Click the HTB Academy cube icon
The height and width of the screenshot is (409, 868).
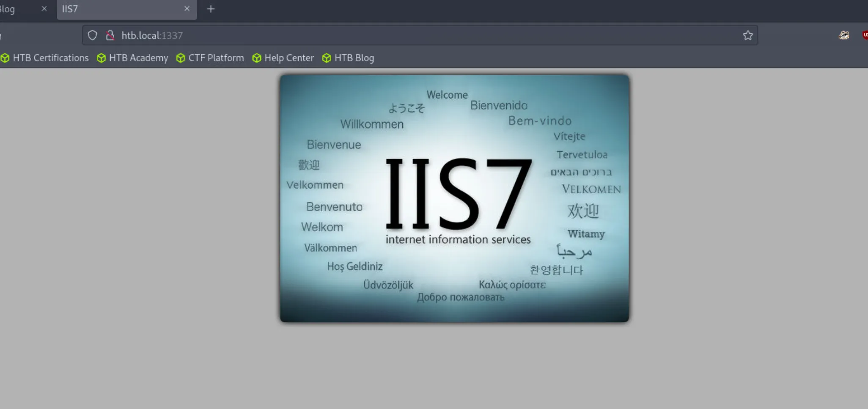(101, 58)
